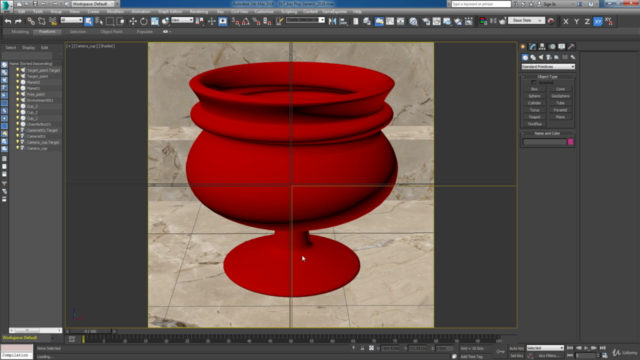The image size is (640, 360).
Task: Restrict transform to XY plane
Action: click(x=598, y=22)
